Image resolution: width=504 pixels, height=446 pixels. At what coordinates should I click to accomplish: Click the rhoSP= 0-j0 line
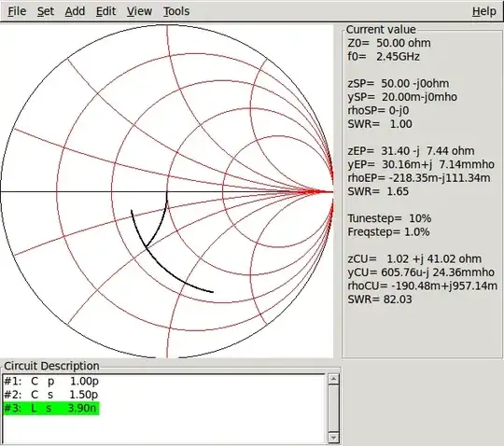click(378, 110)
